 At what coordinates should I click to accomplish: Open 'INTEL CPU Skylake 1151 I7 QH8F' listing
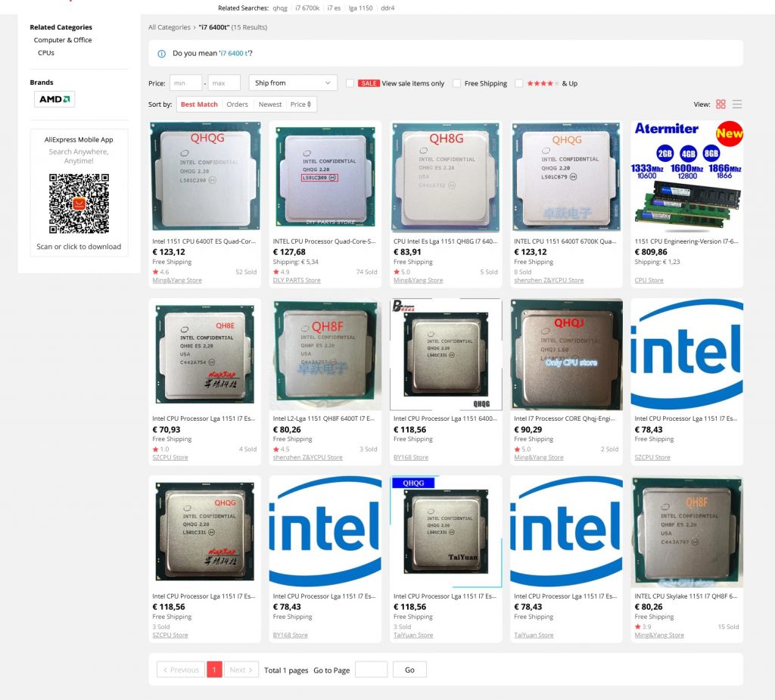click(x=686, y=596)
